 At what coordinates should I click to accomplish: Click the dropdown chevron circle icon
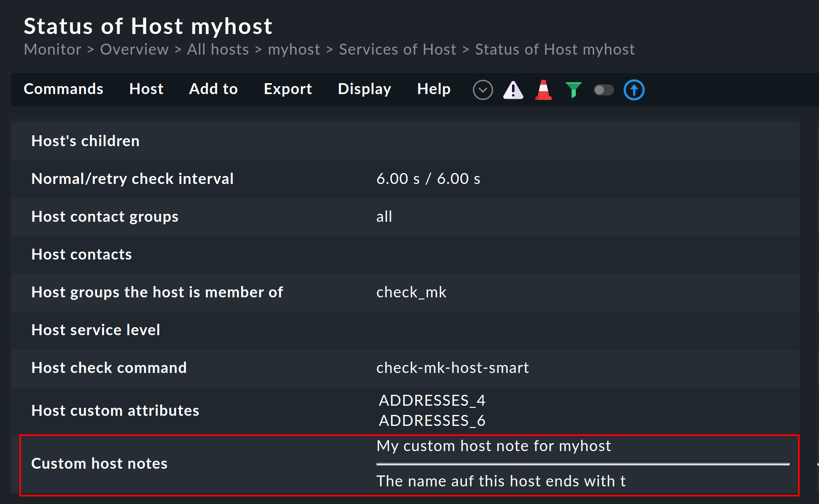point(482,90)
